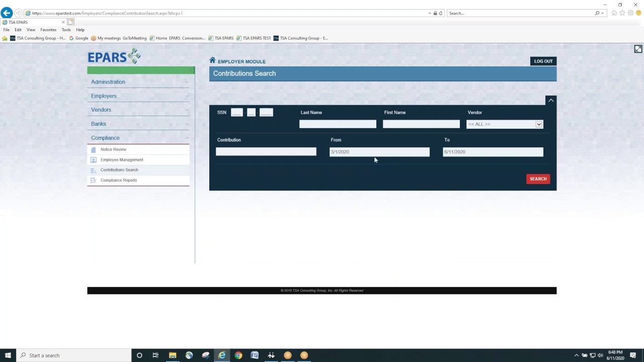Open the browser File menu

point(7,30)
